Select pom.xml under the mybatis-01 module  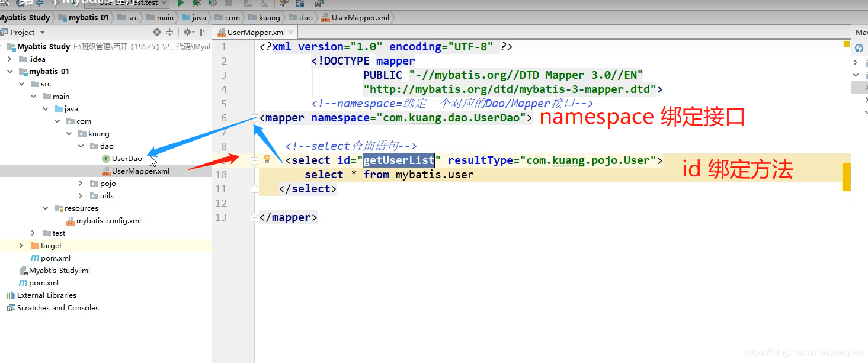55,258
